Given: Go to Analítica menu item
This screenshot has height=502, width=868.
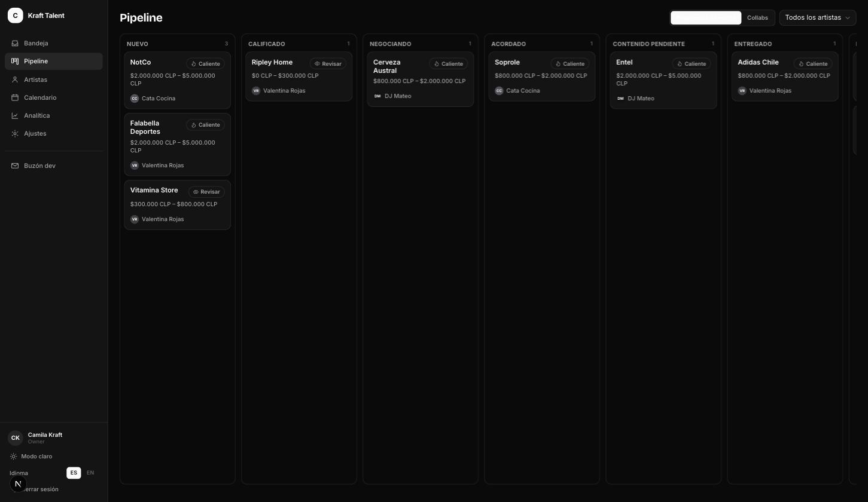Looking at the screenshot, I should 54,115.
